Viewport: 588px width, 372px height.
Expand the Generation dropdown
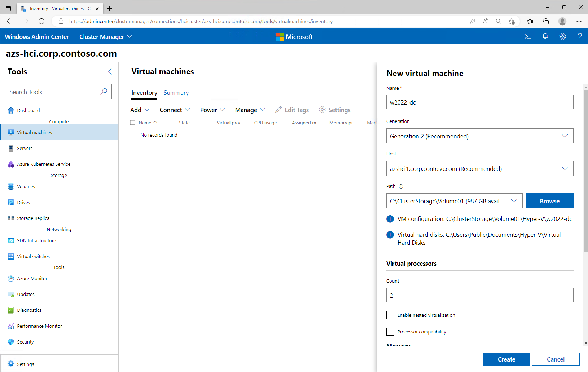pyautogui.click(x=479, y=136)
